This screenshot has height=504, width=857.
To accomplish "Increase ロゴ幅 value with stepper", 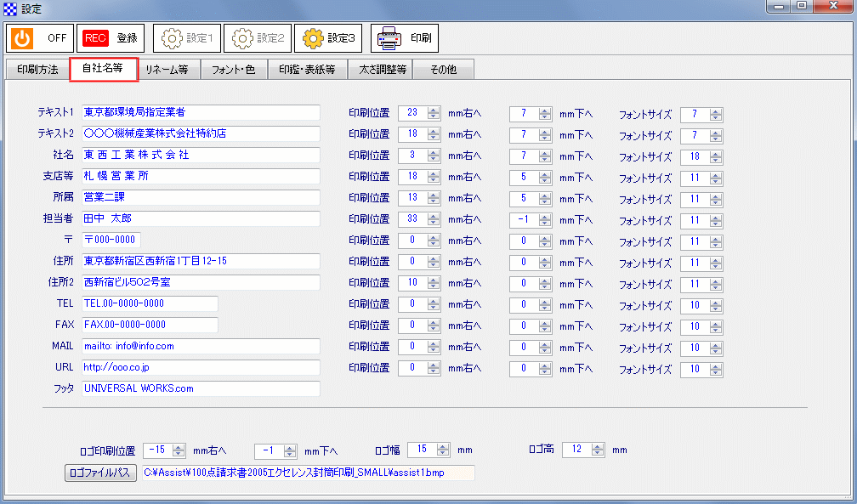I will point(440,446).
